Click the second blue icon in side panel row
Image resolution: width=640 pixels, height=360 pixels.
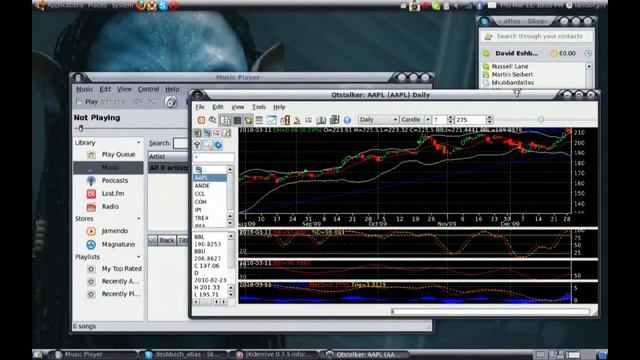[207, 133]
